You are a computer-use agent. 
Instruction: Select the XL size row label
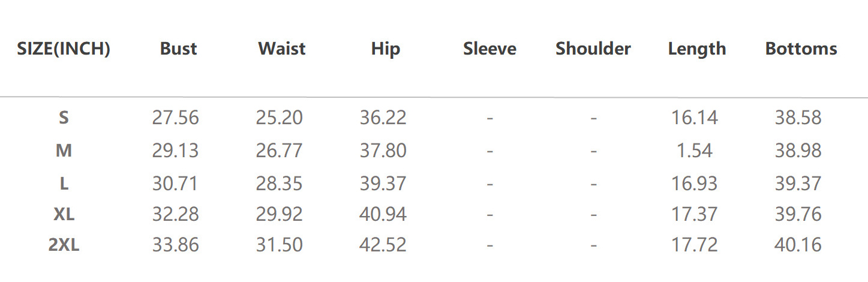64,214
